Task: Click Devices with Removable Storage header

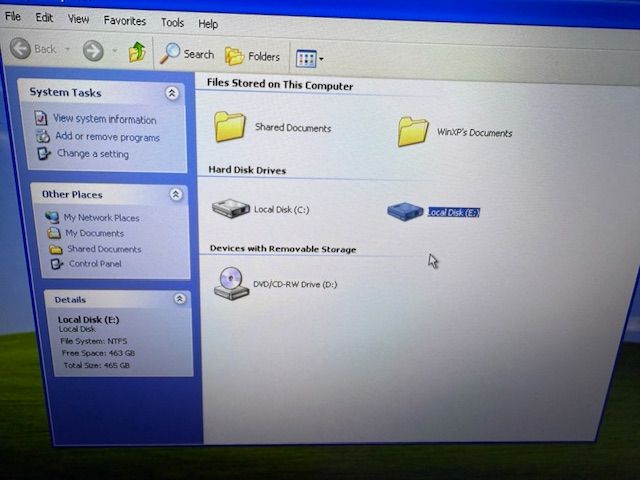Action: tap(283, 249)
